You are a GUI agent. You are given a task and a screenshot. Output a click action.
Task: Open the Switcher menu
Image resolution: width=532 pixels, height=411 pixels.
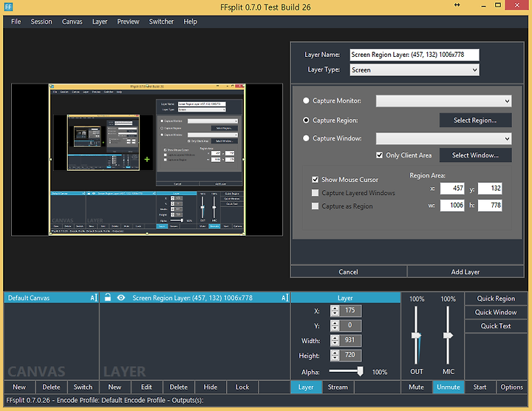161,21
